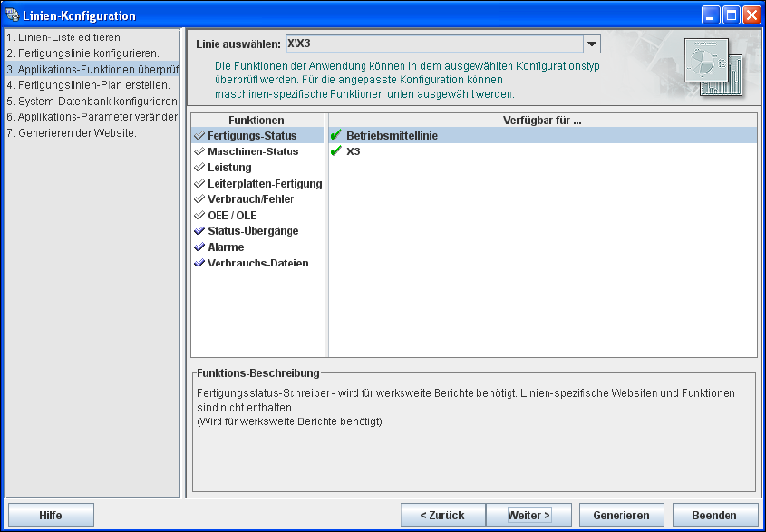766x532 pixels.
Task: Toggle the checkmark next to OEE / OLE
Action: point(199,216)
